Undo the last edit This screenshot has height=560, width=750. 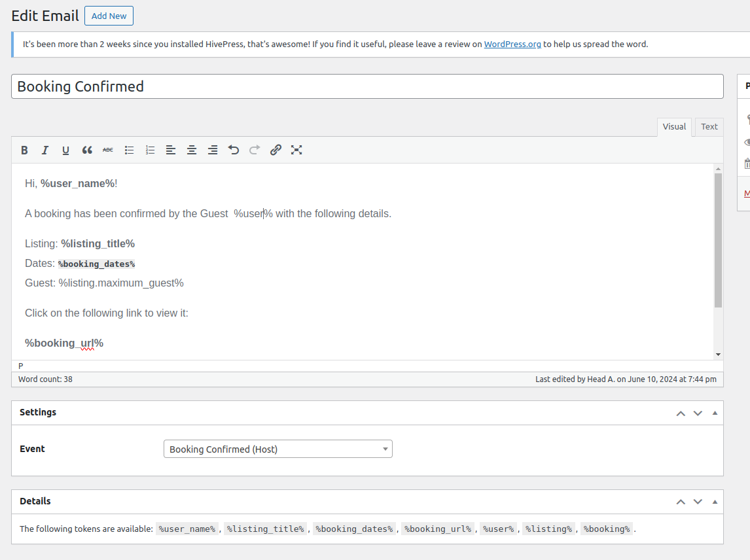click(234, 150)
